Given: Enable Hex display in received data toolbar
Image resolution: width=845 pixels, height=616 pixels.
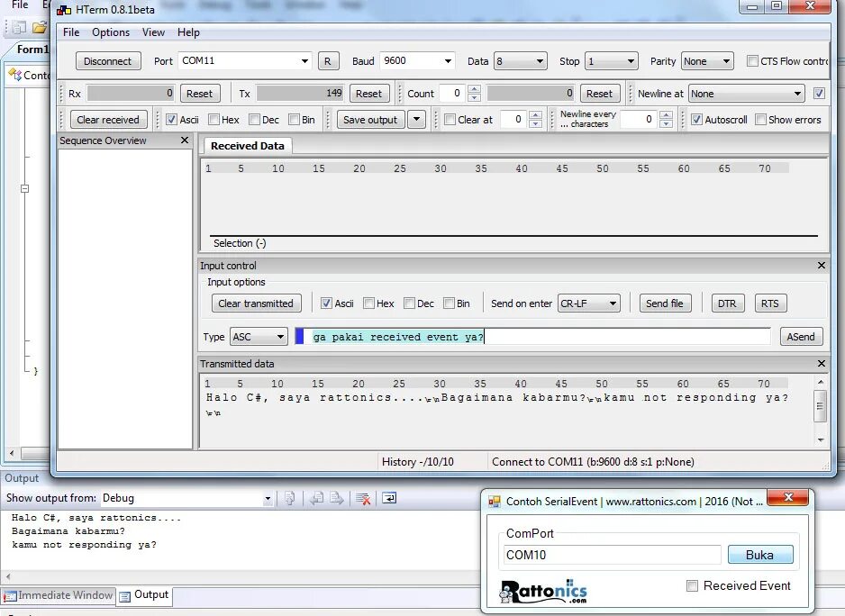Looking at the screenshot, I should (214, 120).
